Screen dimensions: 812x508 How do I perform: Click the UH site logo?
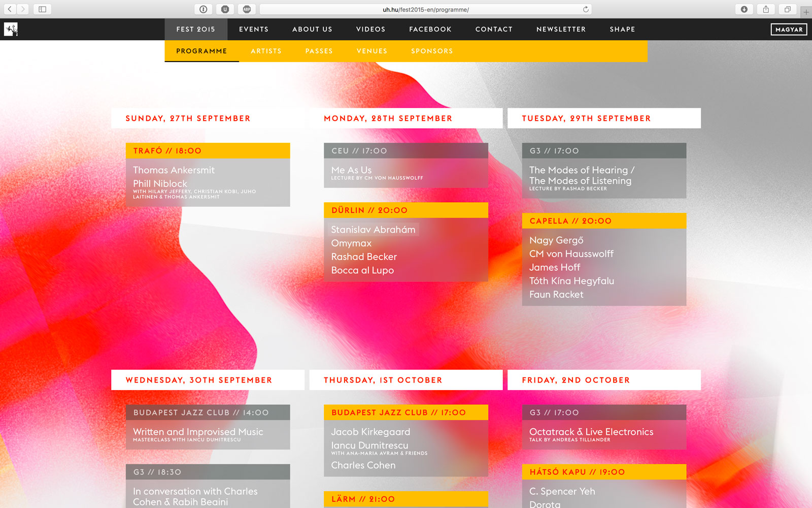click(x=11, y=29)
